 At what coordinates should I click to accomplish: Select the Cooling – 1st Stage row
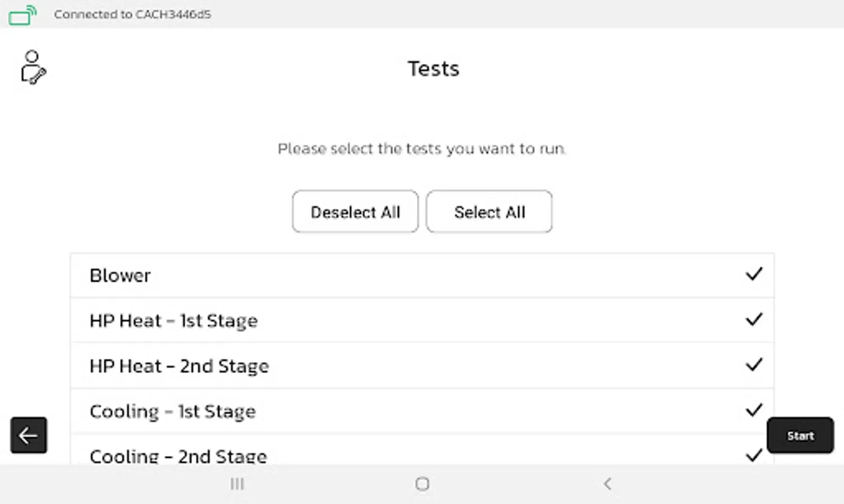point(392,412)
